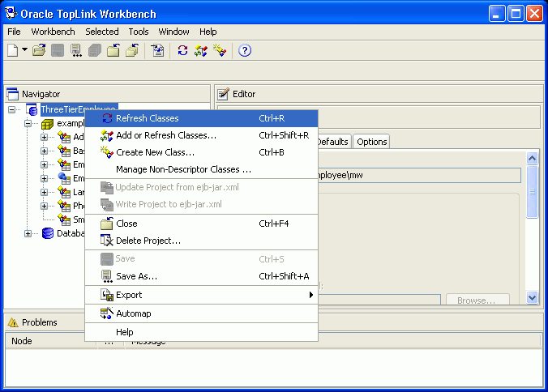The width and height of the screenshot is (548, 392).
Task: Expand the Ba descriptor tree node
Action: (x=44, y=151)
